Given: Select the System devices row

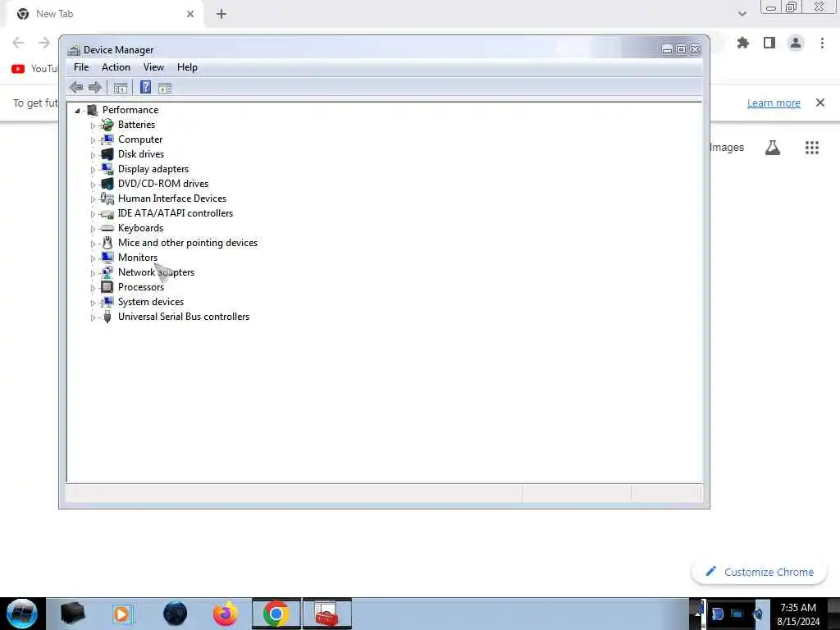Looking at the screenshot, I should point(151,302).
